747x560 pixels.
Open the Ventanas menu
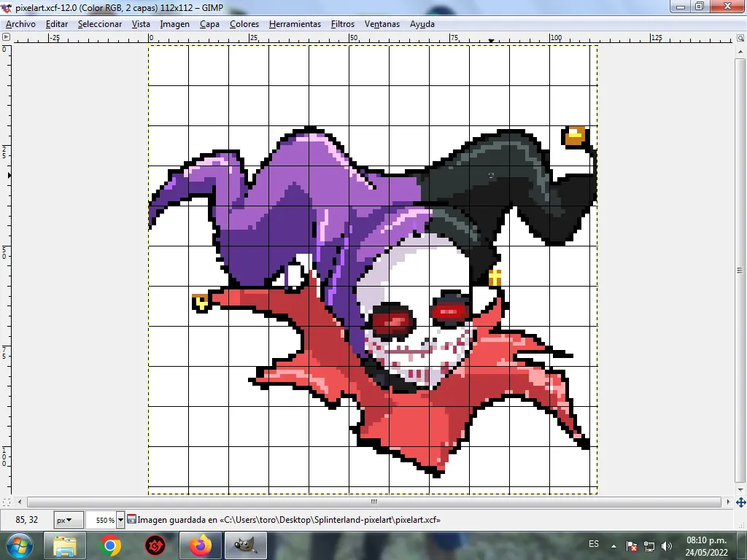point(382,24)
